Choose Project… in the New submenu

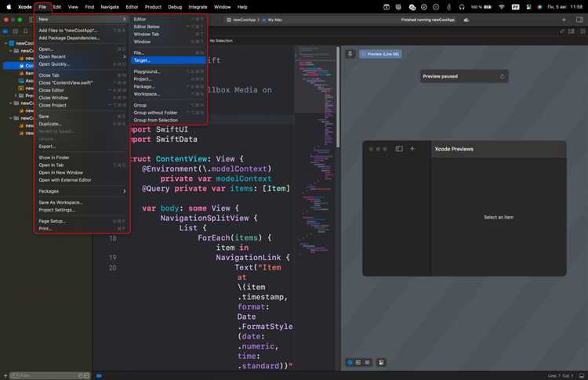click(x=169, y=79)
